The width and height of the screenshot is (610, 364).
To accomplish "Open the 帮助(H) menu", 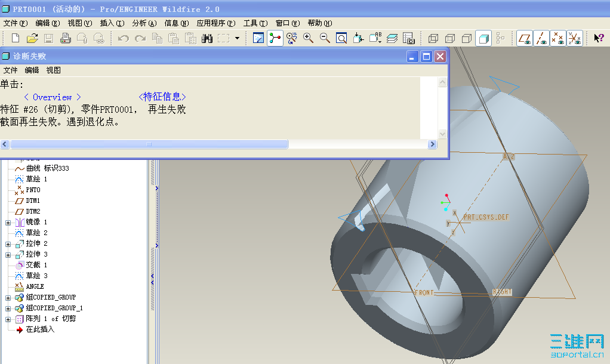I will coord(320,23).
